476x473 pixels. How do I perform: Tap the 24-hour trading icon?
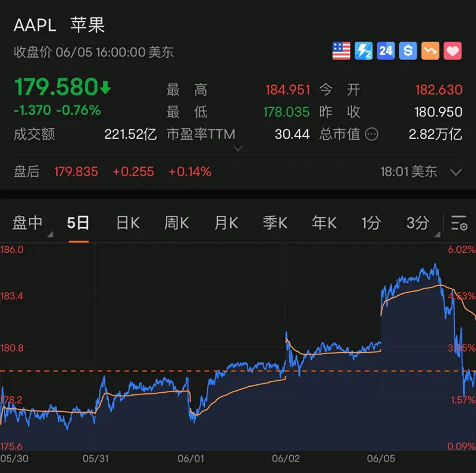pyautogui.click(x=386, y=51)
